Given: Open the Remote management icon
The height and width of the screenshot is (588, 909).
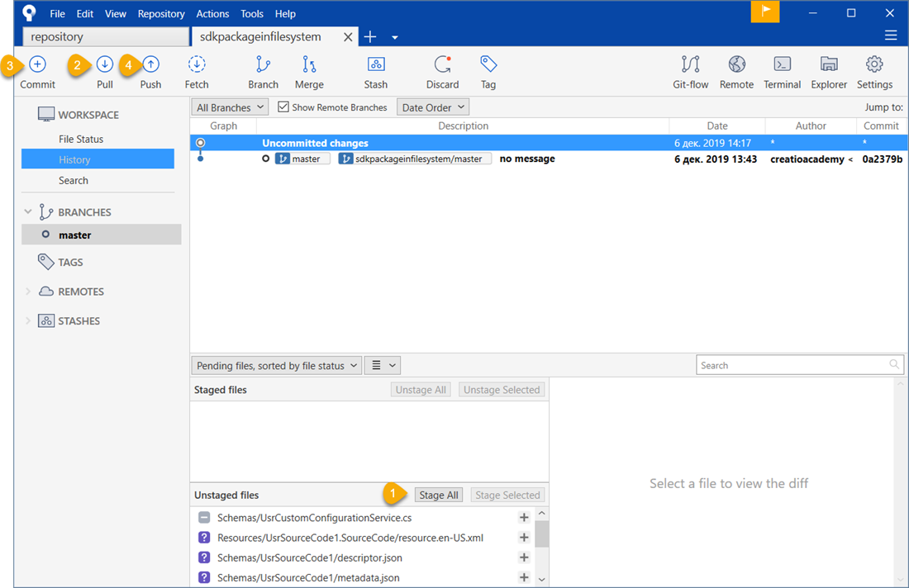Looking at the screenshot, I should click(736, 71).
